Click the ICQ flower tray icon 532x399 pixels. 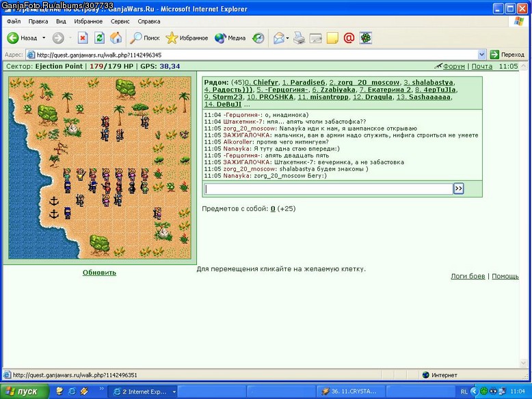point(484,391)
